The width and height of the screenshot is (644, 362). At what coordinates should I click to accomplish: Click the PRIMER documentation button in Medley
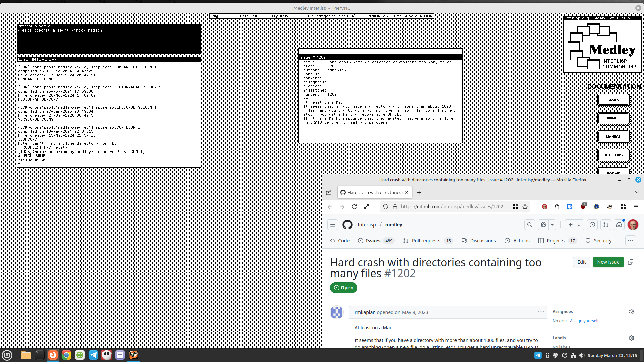613,118
